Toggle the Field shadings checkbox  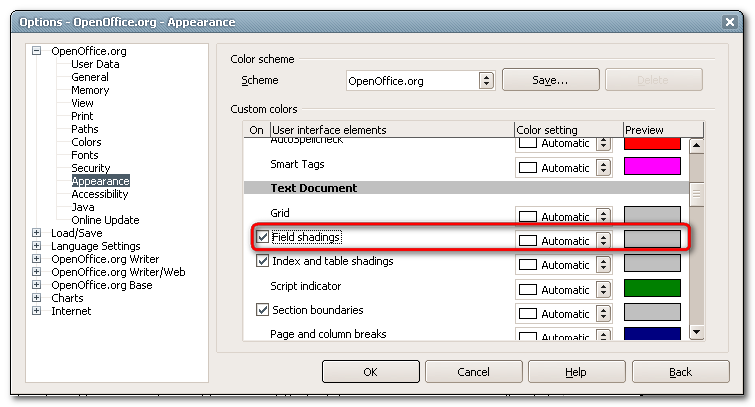262,237
